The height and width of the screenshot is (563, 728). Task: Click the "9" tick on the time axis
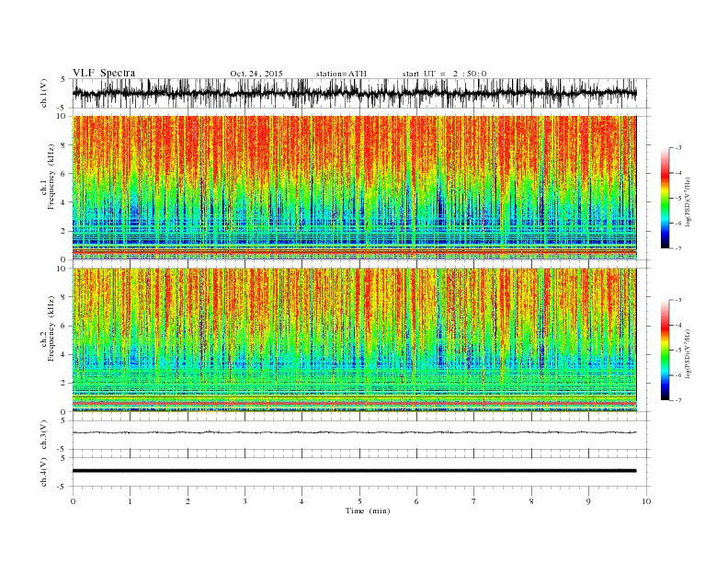(588, 501)
